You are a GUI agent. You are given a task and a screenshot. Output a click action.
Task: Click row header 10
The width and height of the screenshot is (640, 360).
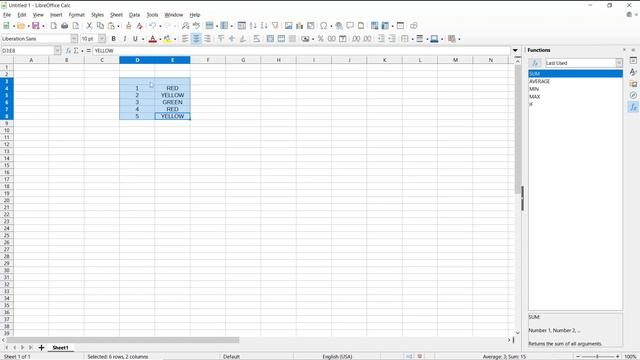click(x=7, y=130)
